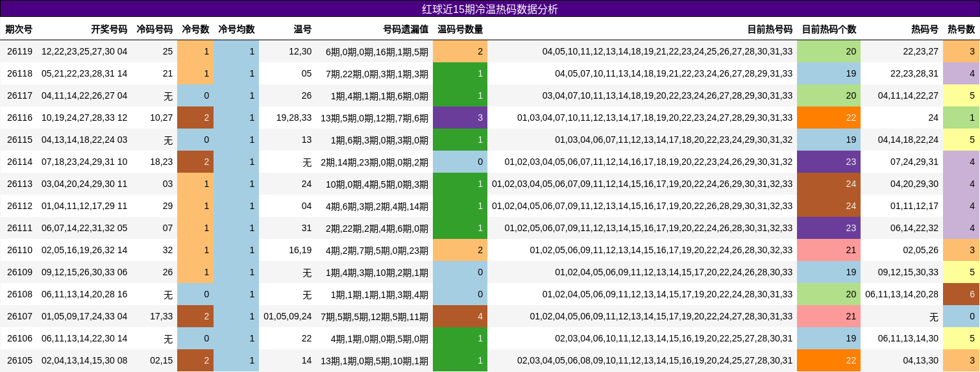This screenshot has height=372, width=980.
Task: Click purple hot count 23 in row 26114
Action: point(829,162)
